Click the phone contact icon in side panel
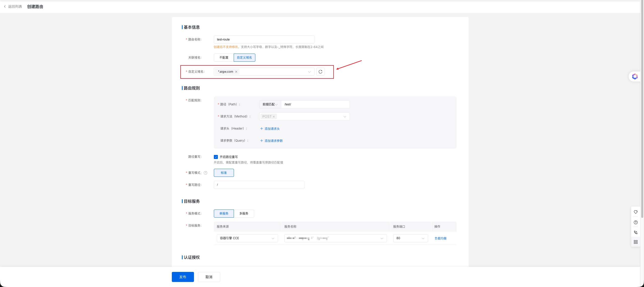Viewport: 644px width, 287px height. click(x=636, y=232)
